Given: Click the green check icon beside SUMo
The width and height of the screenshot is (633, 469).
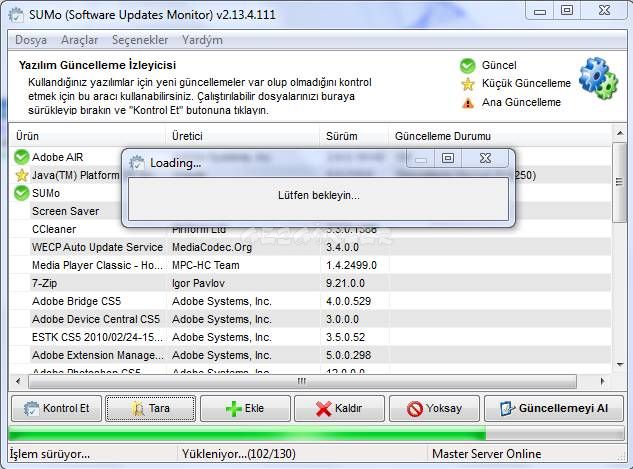Looking at the screenshot, I should 21,193.
